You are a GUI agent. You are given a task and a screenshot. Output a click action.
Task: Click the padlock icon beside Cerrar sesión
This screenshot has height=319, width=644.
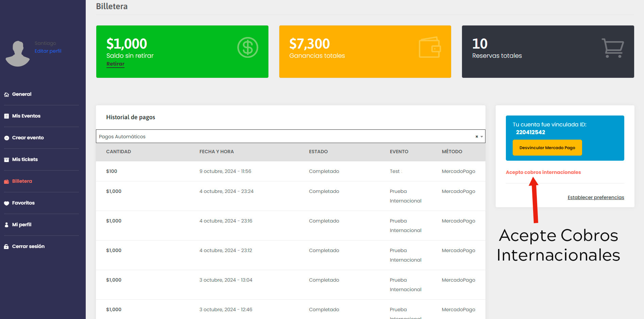[6, 247]
